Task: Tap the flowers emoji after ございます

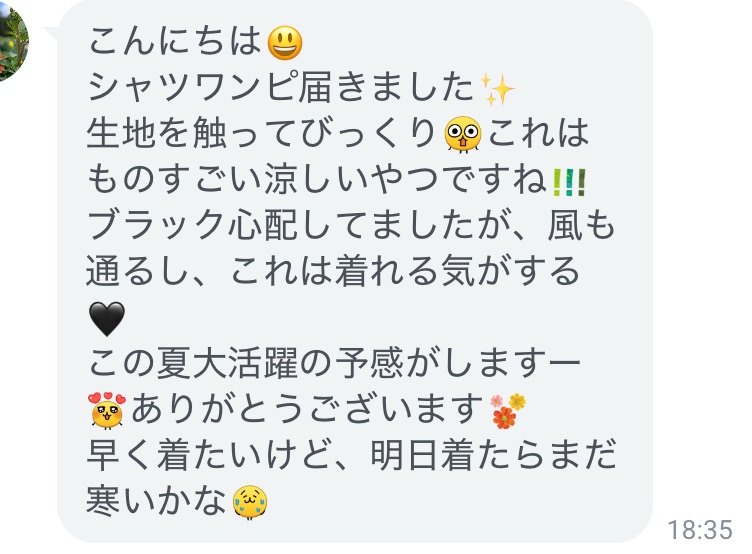Action: pos(508,411)
